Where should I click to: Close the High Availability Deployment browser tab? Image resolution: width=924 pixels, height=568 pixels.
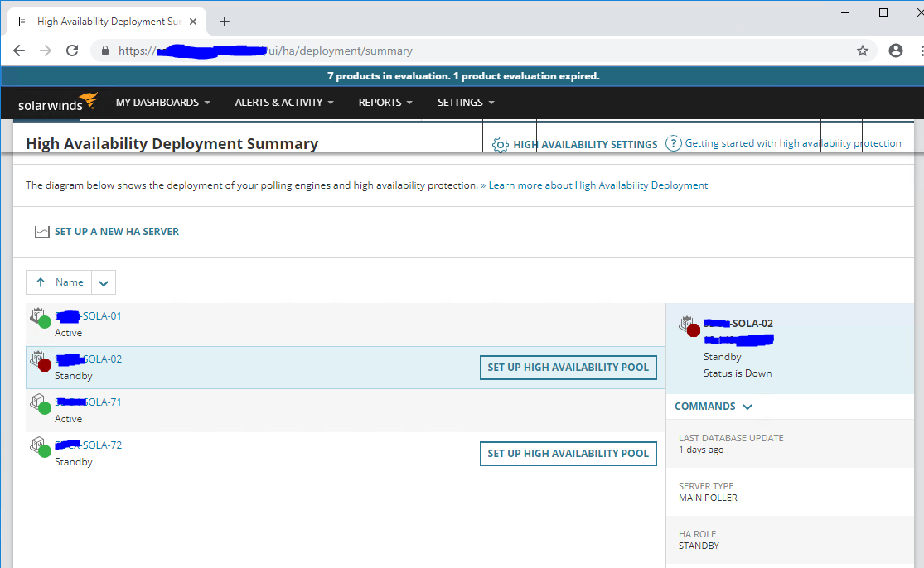coord(193,22)
